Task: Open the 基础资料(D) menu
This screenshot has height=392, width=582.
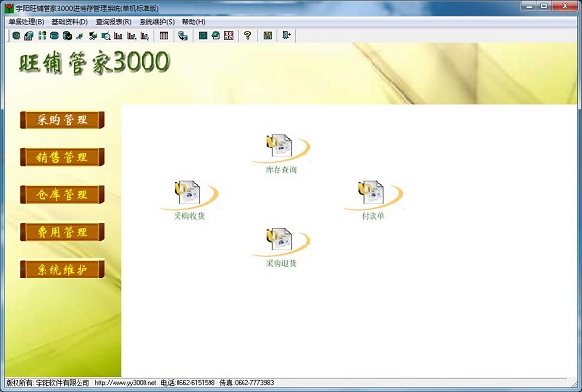Action: 70,22
